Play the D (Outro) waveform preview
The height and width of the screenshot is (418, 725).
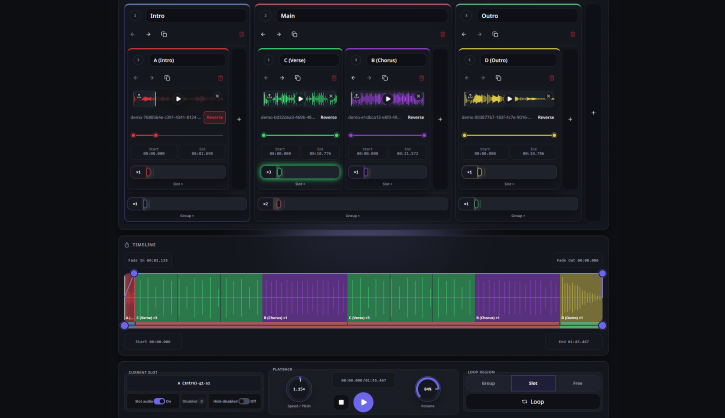(x=510, y=99)
